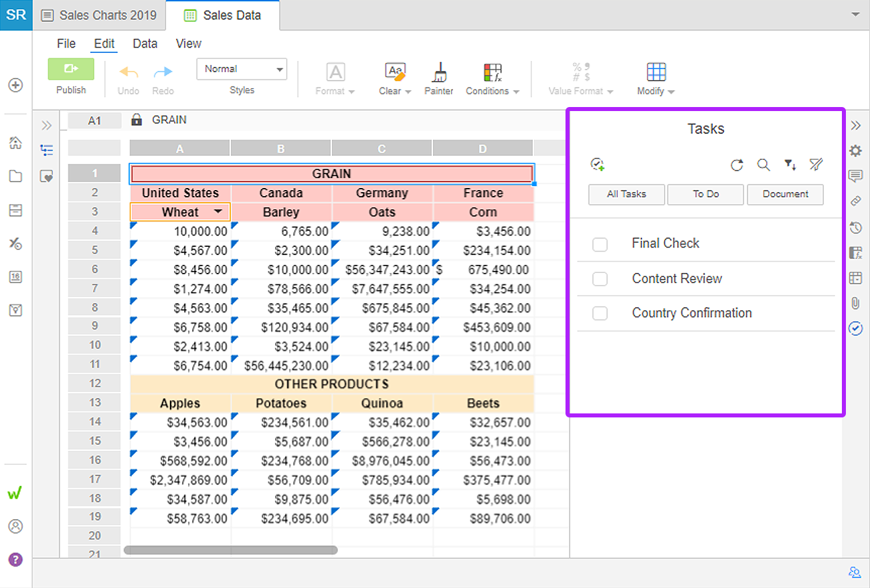Screen dimensions: 870x588
Task: Tick the Country Confirmation checkbox
Action: [600, 313]
